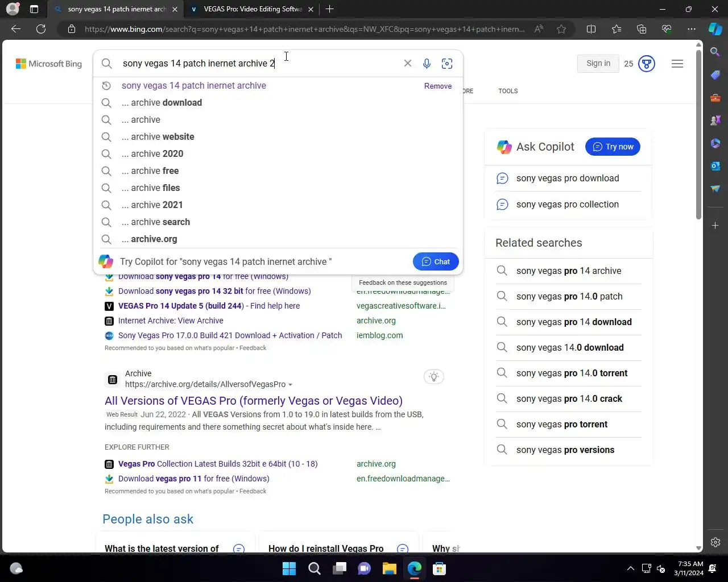
Task: Refresh the current Bing page
Action: click(x=41, y=29)
